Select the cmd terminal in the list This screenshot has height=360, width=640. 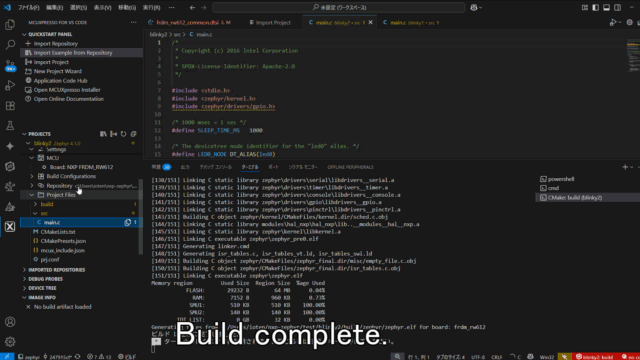pyautogui.click(x=553, y=188)
